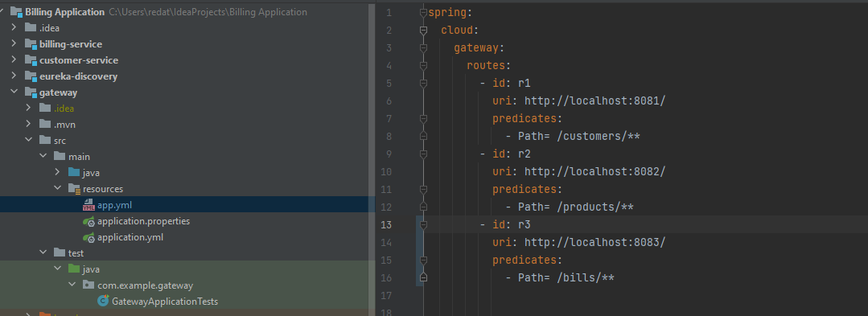Screen dimensions: 868x316
Task: Click the Path= /bills/** line
Action: 560,278
